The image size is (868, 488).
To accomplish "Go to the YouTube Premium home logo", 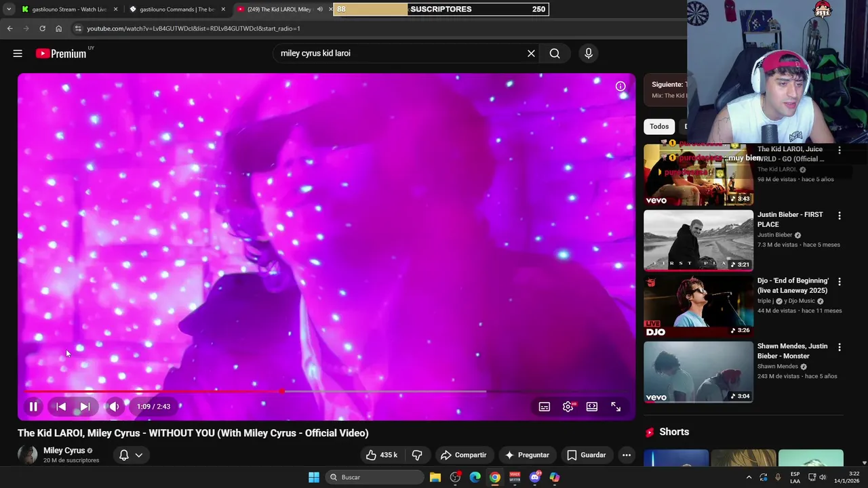I will (x=61, y=54).
